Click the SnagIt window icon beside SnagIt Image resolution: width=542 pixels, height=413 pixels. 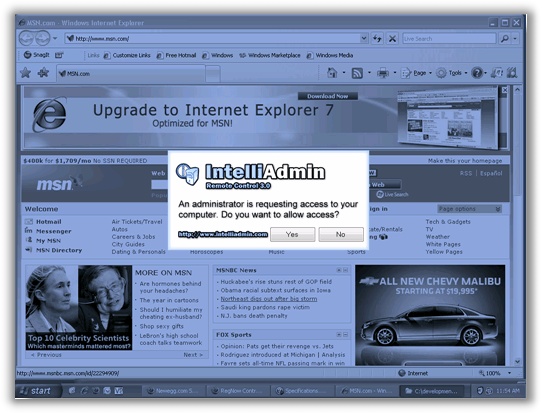pyautogui.click(x=59, y=55)
